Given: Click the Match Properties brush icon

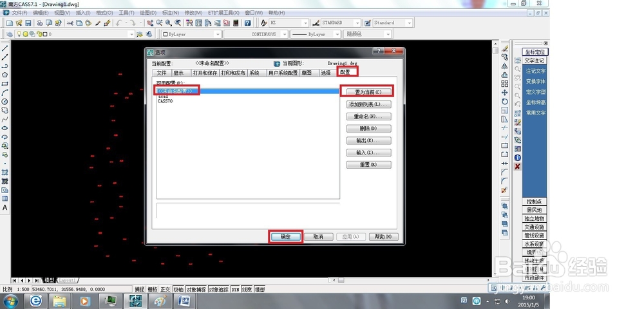Looking at the screenshot, I should pos(98,23).
